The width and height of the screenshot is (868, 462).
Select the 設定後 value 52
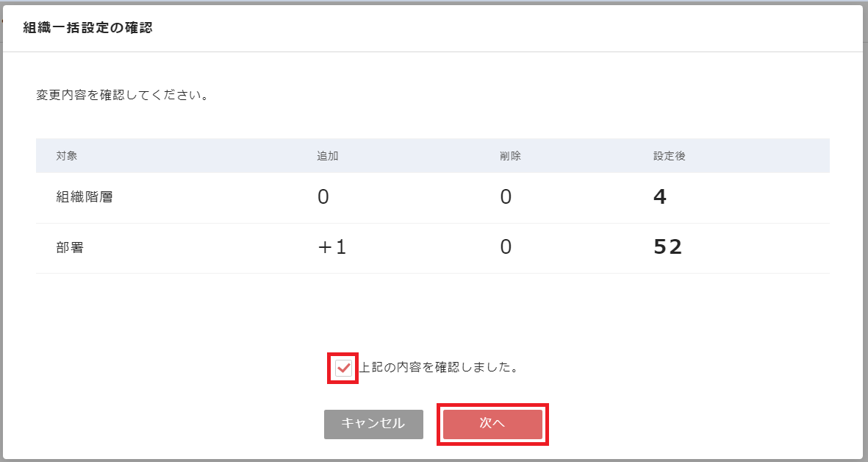667,248
